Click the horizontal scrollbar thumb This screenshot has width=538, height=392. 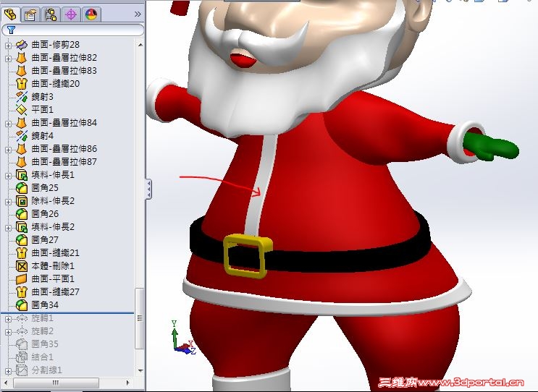(x=56, y=383)
